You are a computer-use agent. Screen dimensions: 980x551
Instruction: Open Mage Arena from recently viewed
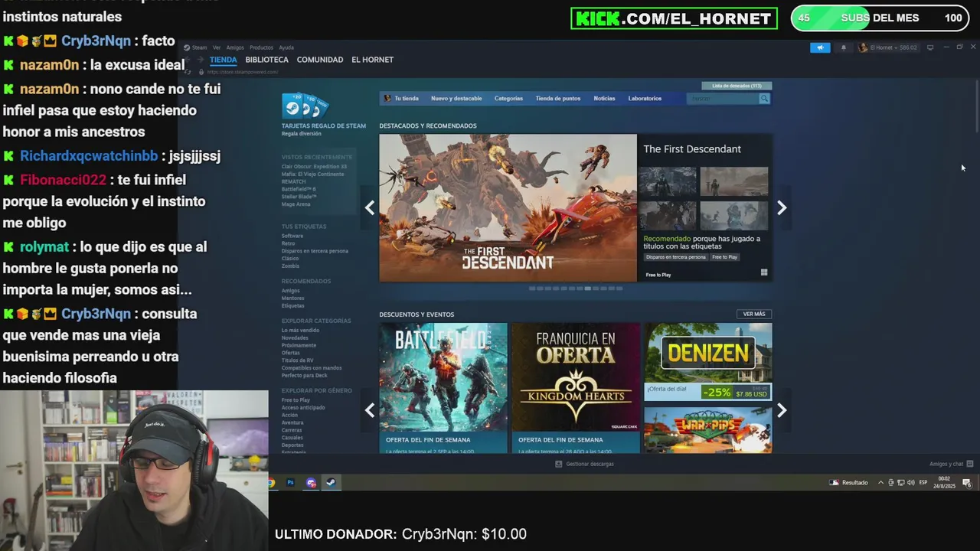296,204
